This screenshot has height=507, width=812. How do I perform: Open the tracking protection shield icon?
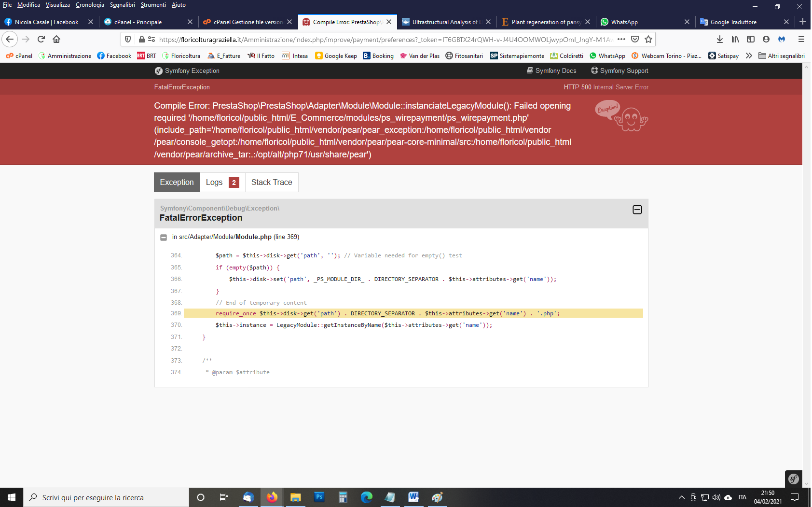pyautogui.click(x=128, y=39)
